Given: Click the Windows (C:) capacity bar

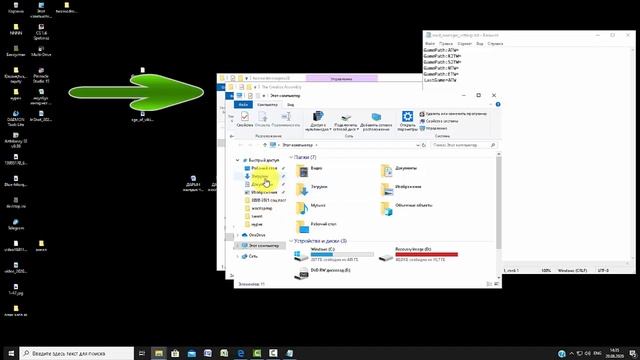Looking at the screenshot, I should (342, 254).
